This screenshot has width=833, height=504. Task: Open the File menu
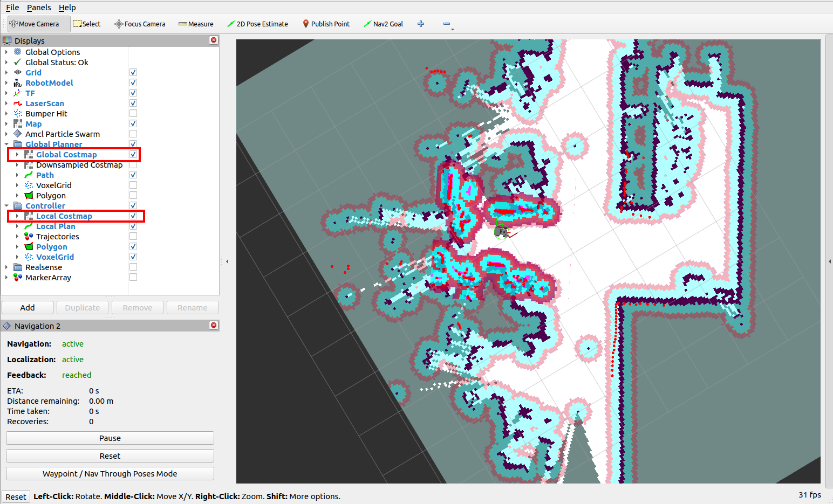click(12, 8)
